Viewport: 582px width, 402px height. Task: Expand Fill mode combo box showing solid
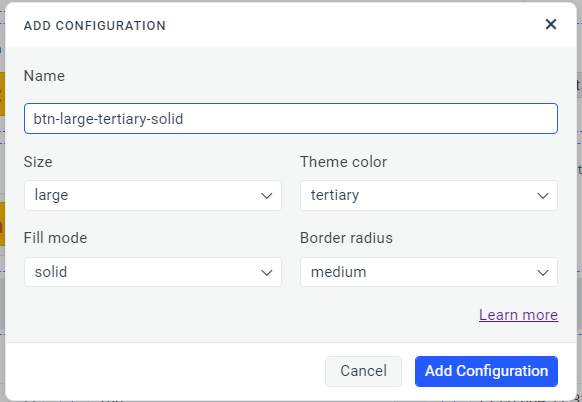[153, 272]
